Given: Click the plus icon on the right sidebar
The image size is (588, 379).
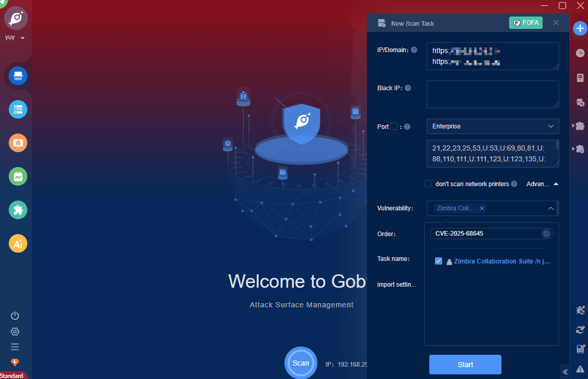Looking at the screenshot, I should coord(580,28).
